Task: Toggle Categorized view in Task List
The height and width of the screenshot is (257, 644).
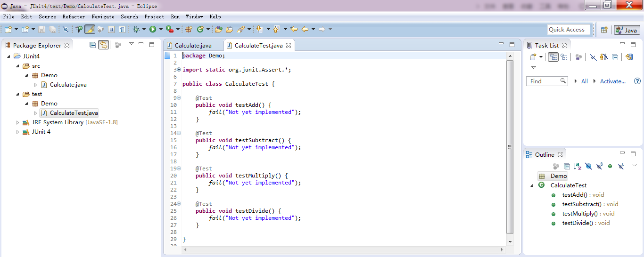Action: click(553, 57)
